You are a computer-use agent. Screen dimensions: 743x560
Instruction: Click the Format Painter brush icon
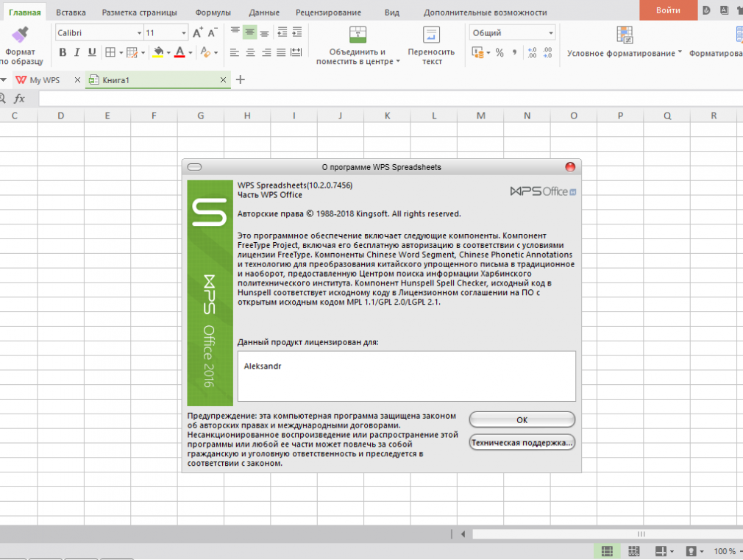[x=20, y=35]
